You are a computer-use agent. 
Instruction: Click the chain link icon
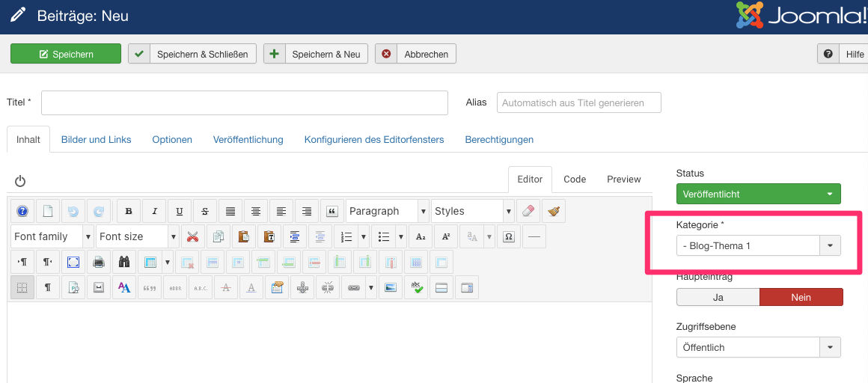(354, 288)
